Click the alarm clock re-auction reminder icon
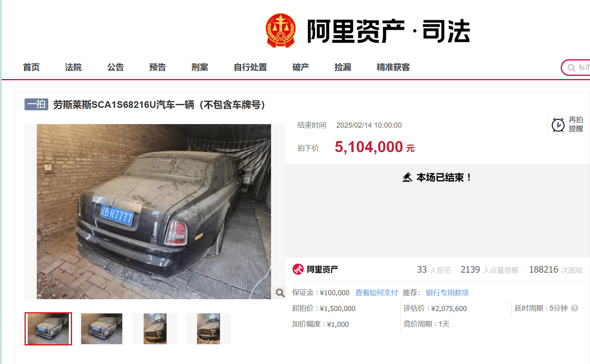This screenshot has height=364, width=590. point(558,125)
